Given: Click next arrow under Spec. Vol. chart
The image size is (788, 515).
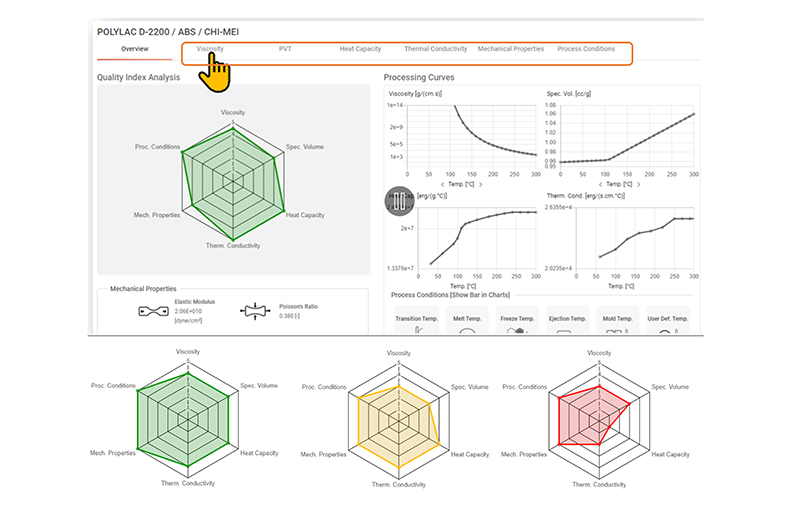Looking at the screenshot, I should click(x=639, y=184).
